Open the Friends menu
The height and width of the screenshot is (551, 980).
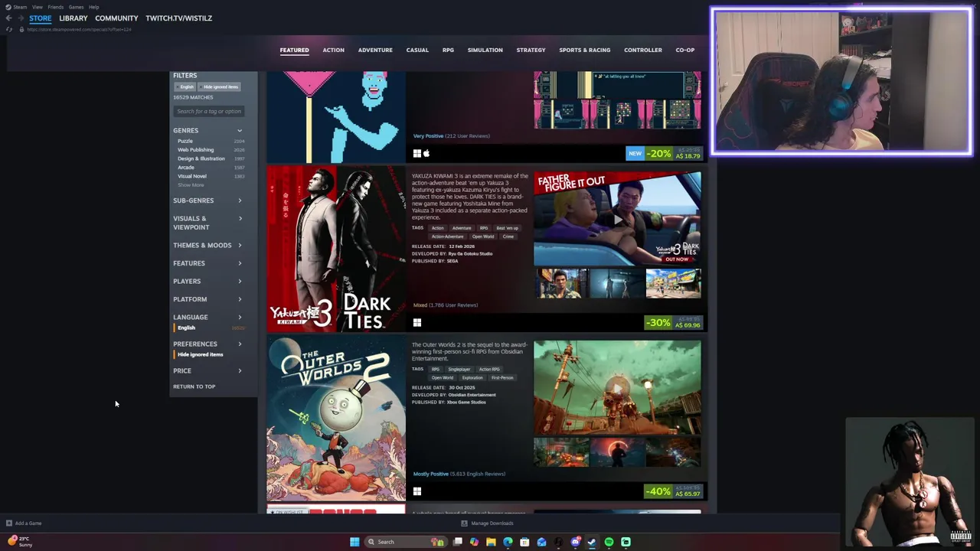pos(55,7)
